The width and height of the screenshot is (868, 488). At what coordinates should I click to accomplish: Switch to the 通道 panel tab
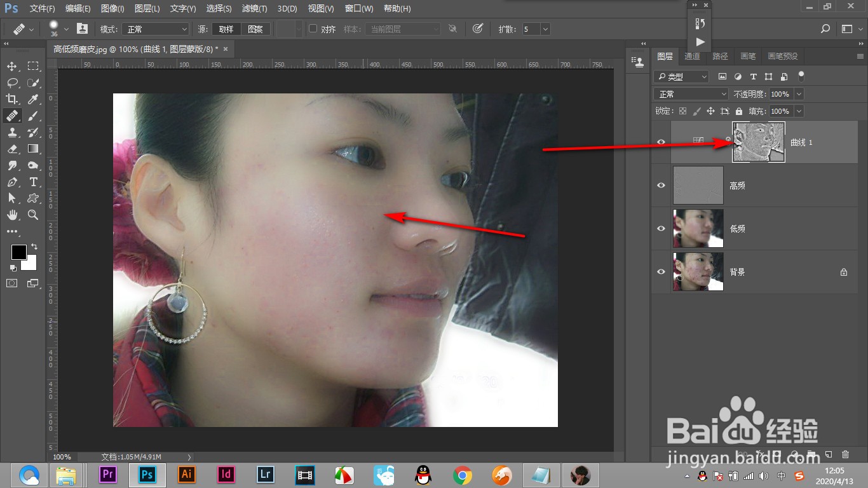coord(692,56)
